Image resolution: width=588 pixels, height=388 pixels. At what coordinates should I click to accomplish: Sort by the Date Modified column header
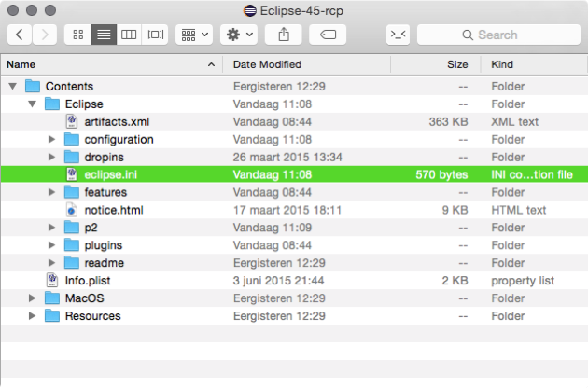point(307,64)
